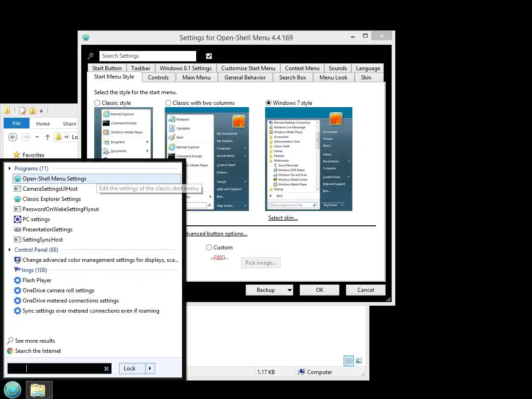Switch Explorer to details view icon
The width and height of the screenshot is (532, 399).
(x=349, y=361)
